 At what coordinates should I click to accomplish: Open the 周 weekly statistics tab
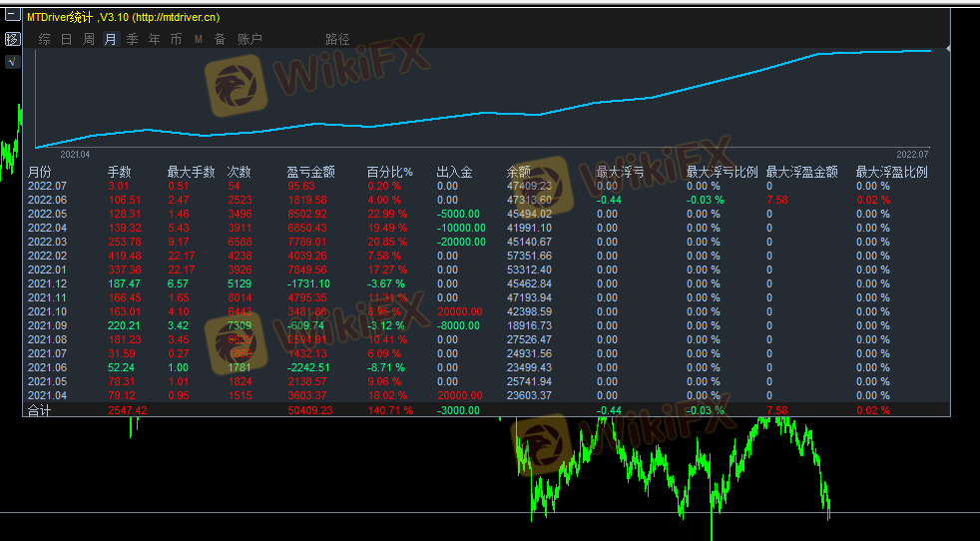[x=88, y=39]
